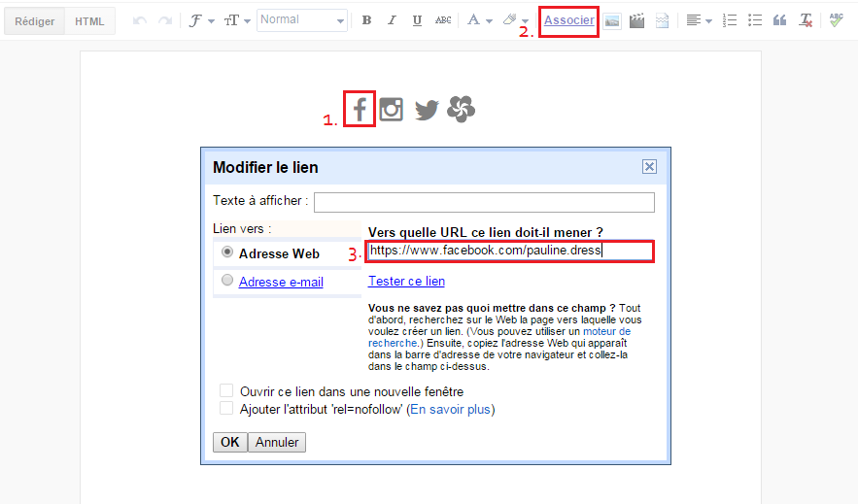Choose the Adresse e-mail radio option
The image size is (858, 504).
click(x=228, y=281)
